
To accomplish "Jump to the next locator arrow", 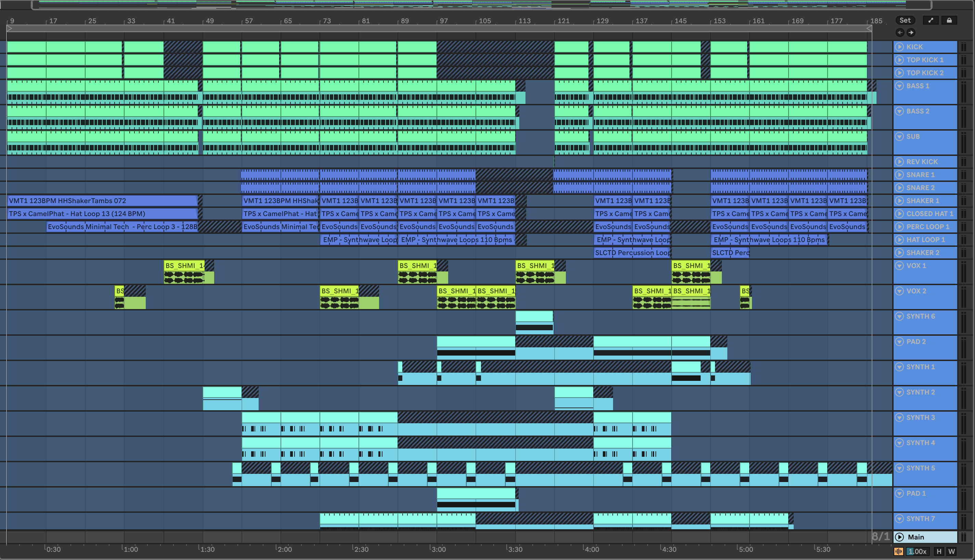I will coord(911,32).
